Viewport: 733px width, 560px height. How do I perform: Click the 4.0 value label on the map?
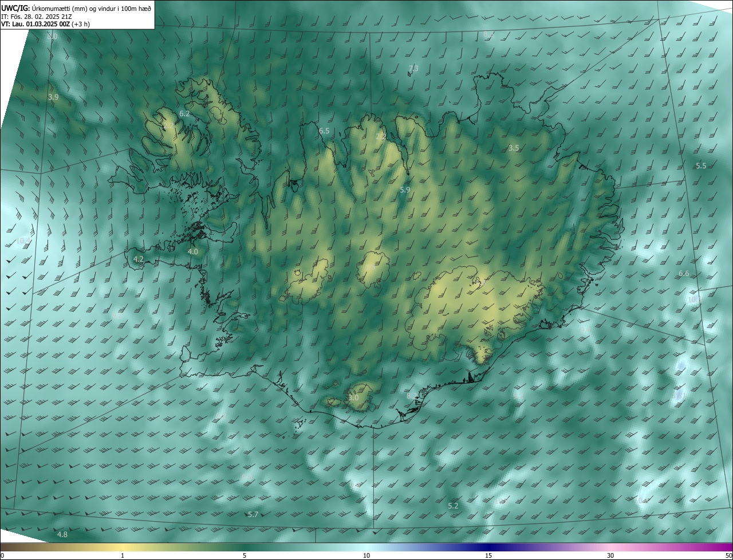[193, 251]
